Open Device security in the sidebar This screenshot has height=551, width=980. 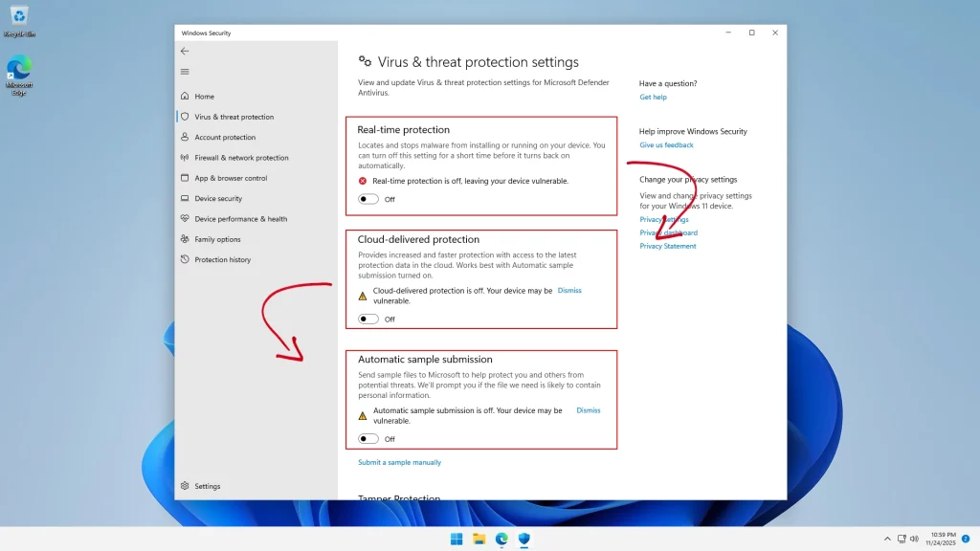coord(216,198)
